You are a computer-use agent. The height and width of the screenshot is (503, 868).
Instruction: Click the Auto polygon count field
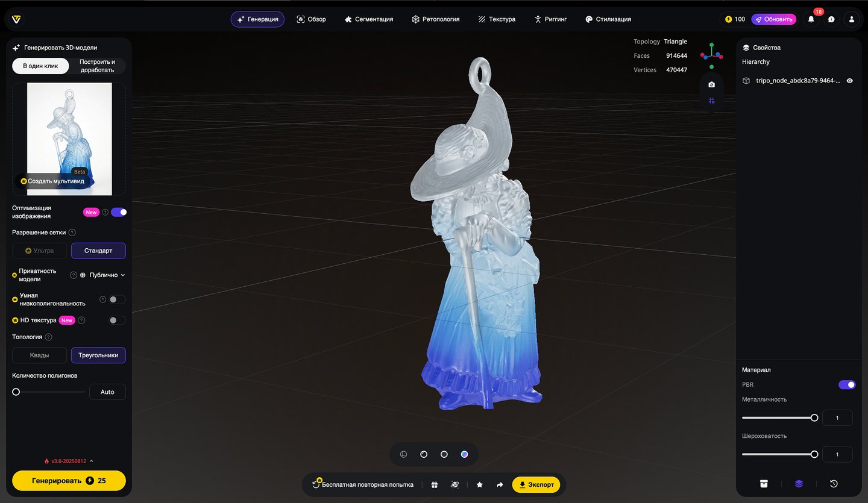[107, 392]
